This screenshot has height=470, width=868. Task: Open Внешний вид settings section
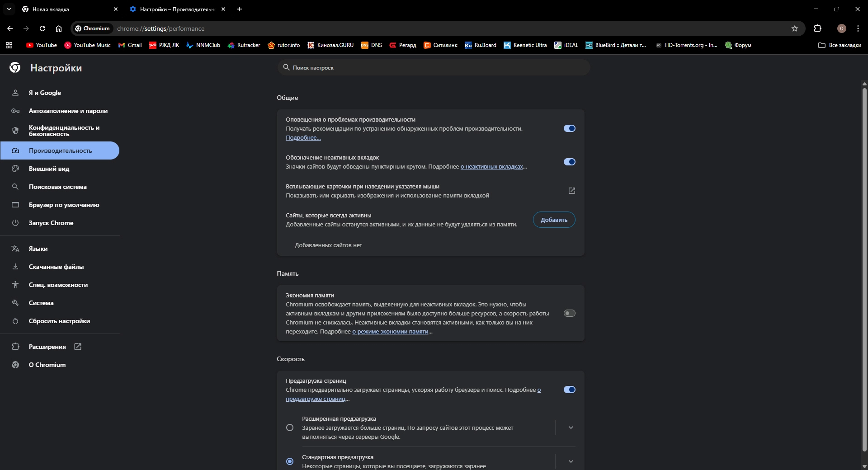(x=49, y=169)
